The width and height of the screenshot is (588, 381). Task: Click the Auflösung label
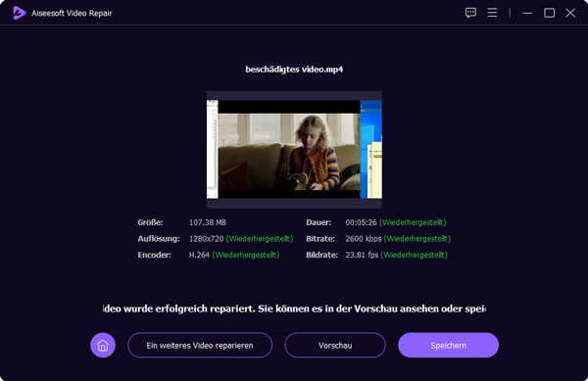pos(159,239)
